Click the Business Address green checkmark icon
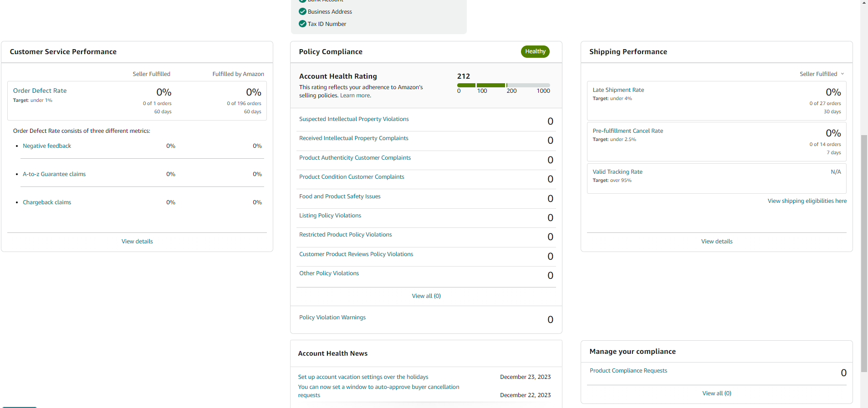The image size is (868, 408). [302, 11]
